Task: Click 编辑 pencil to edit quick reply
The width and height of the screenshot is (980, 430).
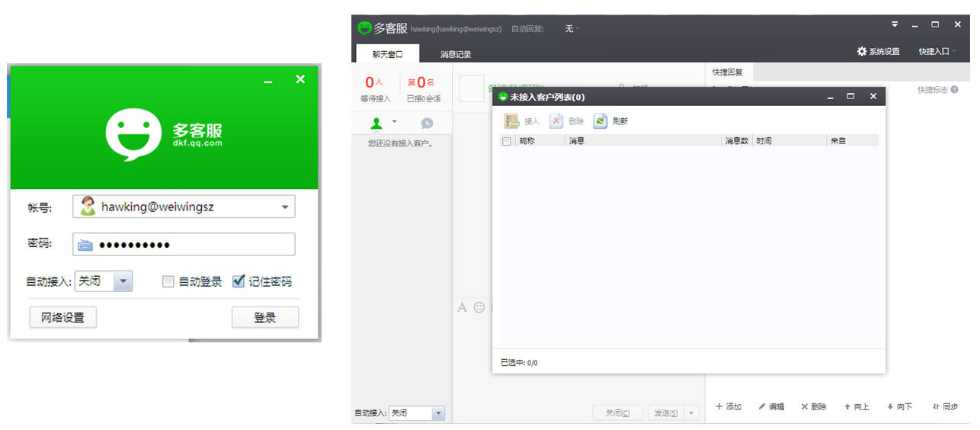Action: [x=771, y=406]
